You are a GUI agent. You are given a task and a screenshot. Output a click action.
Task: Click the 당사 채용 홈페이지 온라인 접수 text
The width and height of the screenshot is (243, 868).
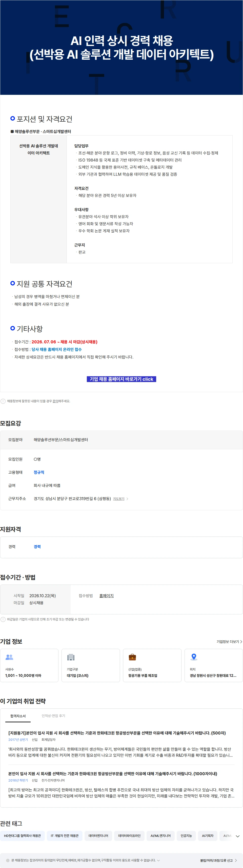click(57, 349)
